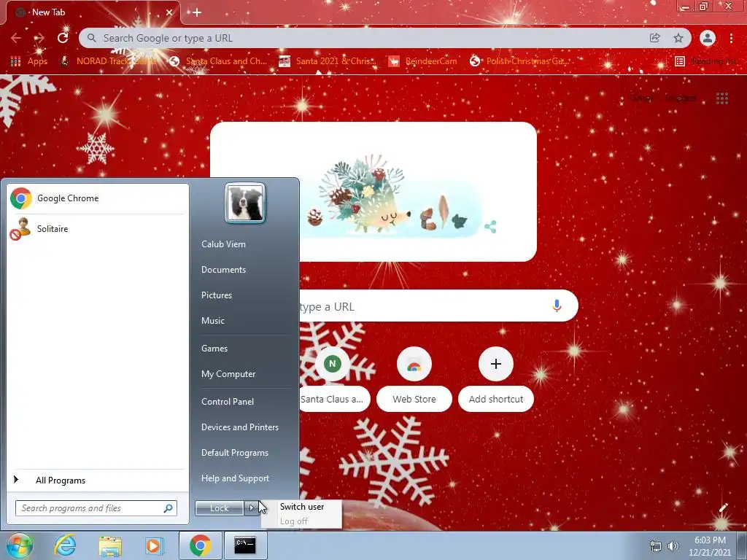This screenshot has width=747, height=560.
Task: Open Pictures from the Start menu
Action: pyautogui.click(x=216, y=295)
